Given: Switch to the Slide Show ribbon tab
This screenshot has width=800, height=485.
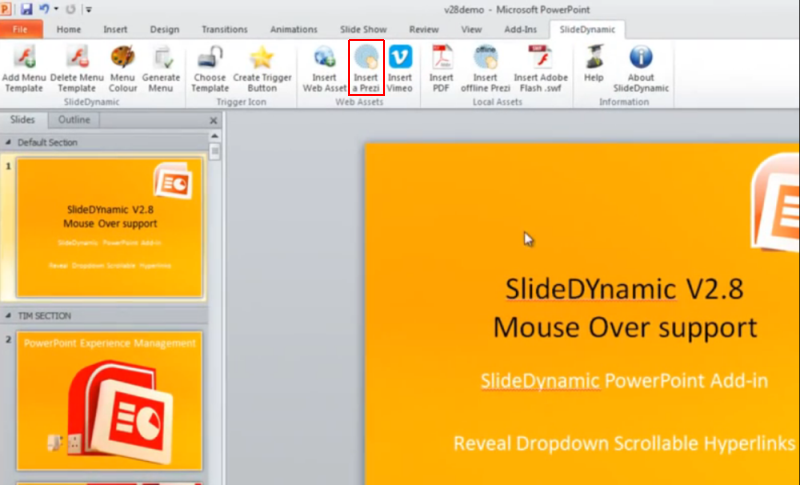Looking at the screenshot, I should pyautogui.click(x=363, y=30).
